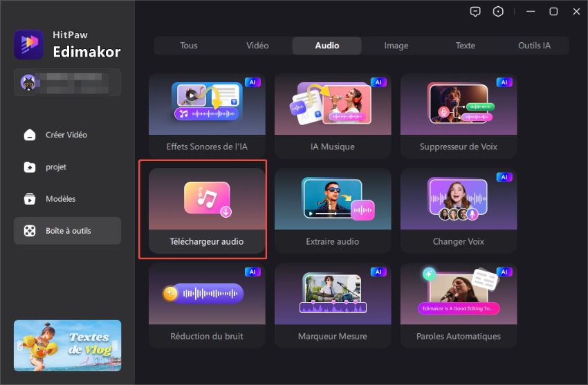This screenshot has height=385, width=588.
Task: Open Suppresseur de Voix tool
Action: (458, 115)
